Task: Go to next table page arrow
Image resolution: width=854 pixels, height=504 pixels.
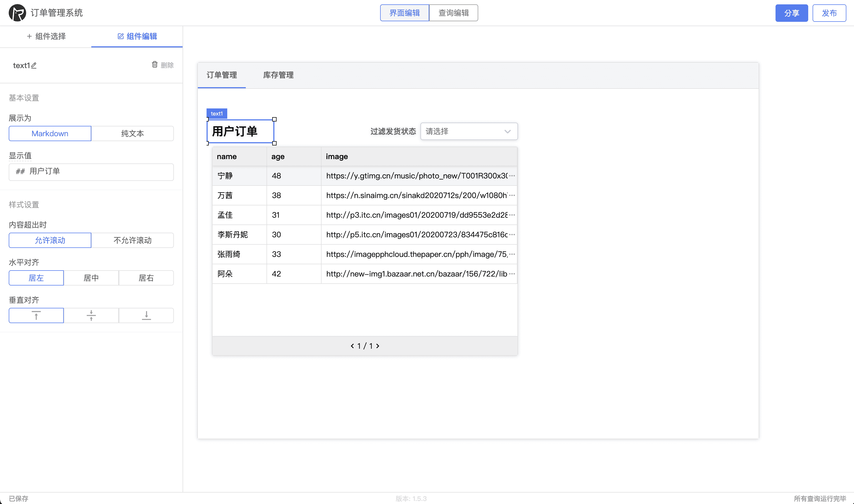Action: 378,346
